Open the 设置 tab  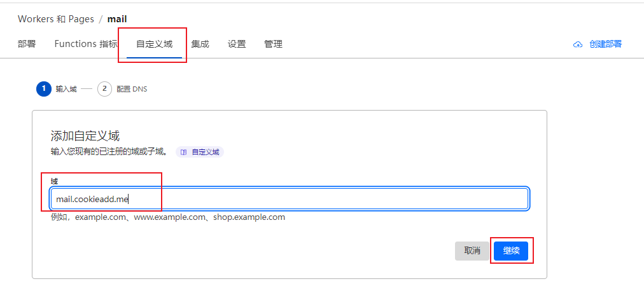pos(237,44)
